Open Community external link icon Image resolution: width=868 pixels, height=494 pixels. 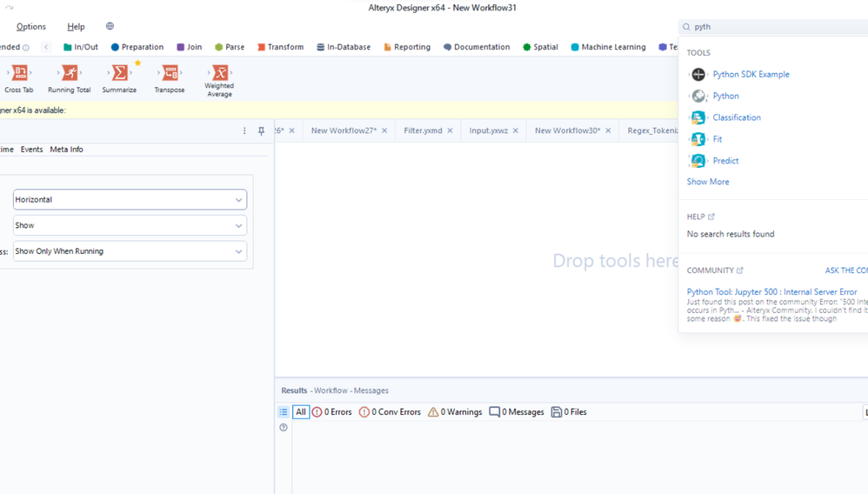(x=739, y=270)
